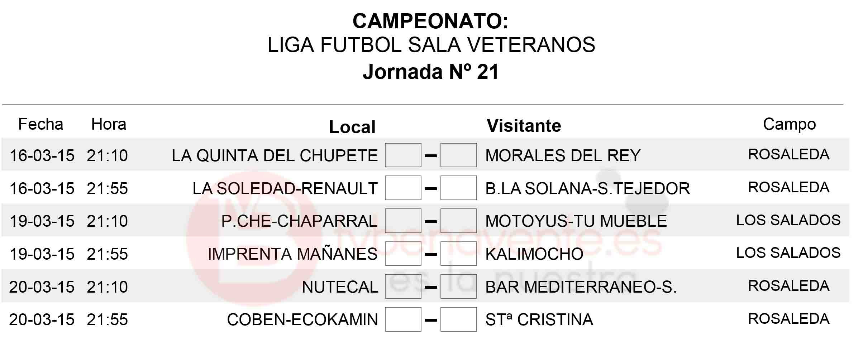The height and width of the screenshot is (356, 868).
Task: Click the local score box for NUTECAL
Action: [403, 286]
